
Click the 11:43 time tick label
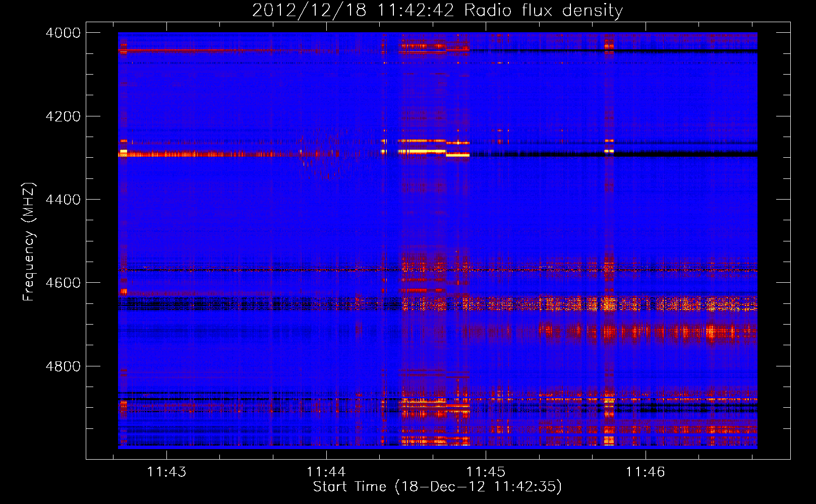pyautogui.click(x=166, y=472)
